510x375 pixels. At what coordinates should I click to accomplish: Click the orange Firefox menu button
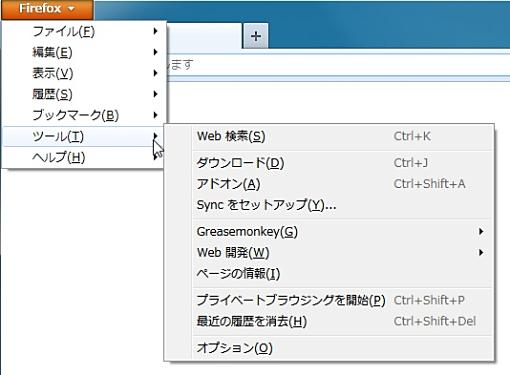[x=47, y=9]
